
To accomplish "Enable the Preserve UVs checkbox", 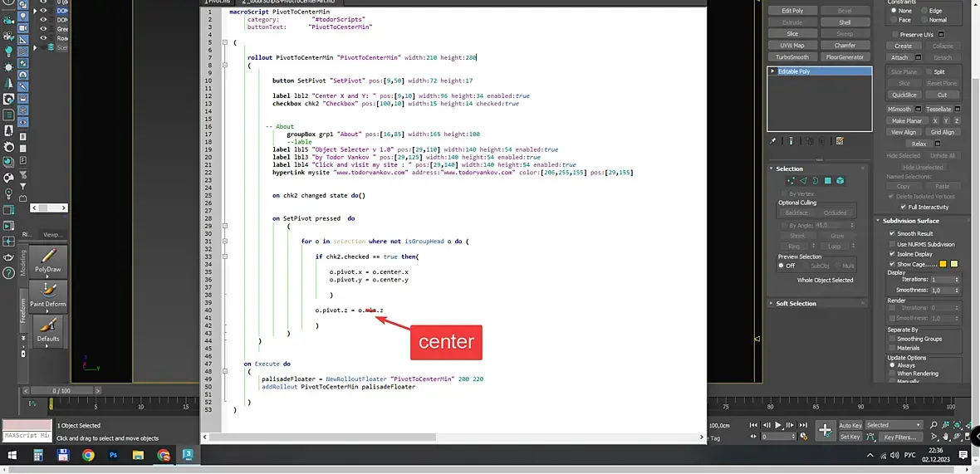I will click(x=895, y=34).
